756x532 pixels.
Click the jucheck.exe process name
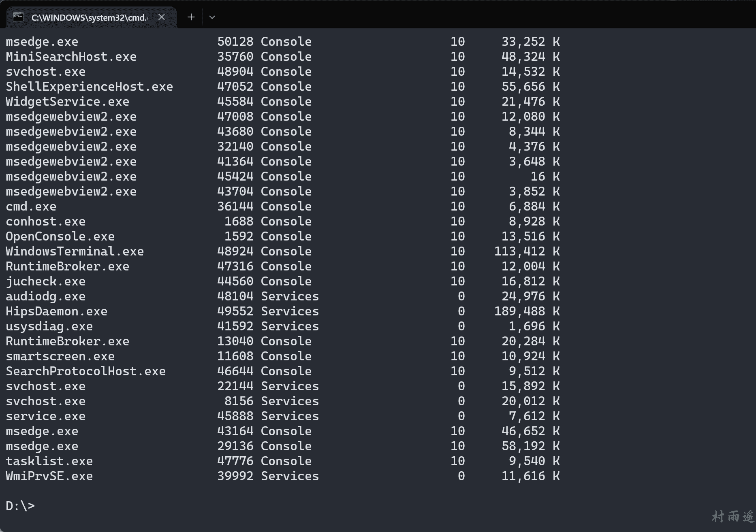tap(45, 281)
